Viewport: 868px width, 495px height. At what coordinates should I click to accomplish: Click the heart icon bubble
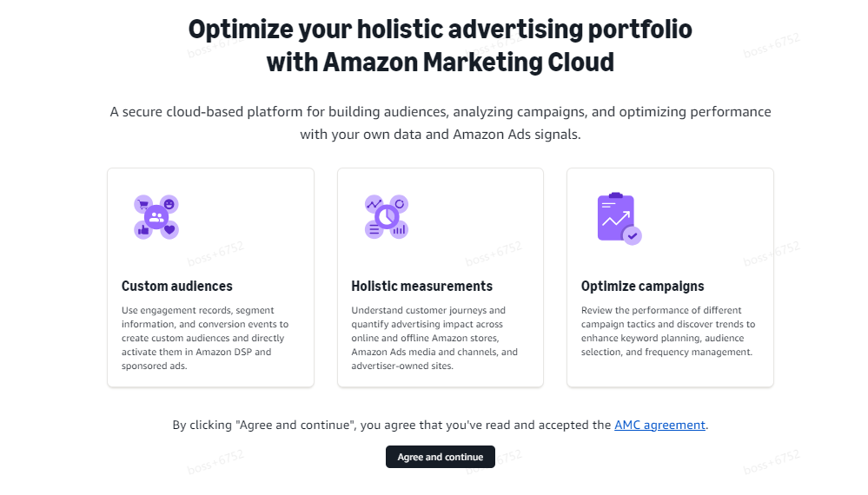coord(169,230)
